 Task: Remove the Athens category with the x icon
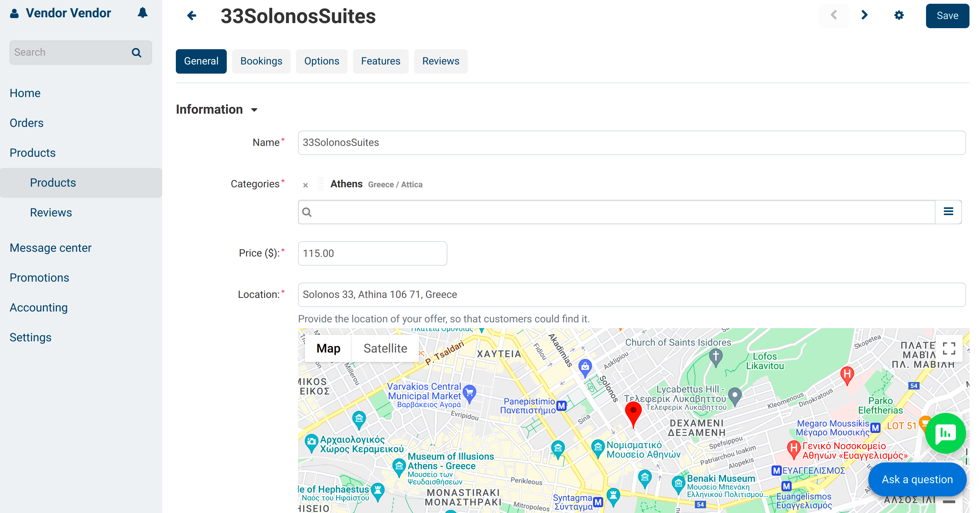306,185
